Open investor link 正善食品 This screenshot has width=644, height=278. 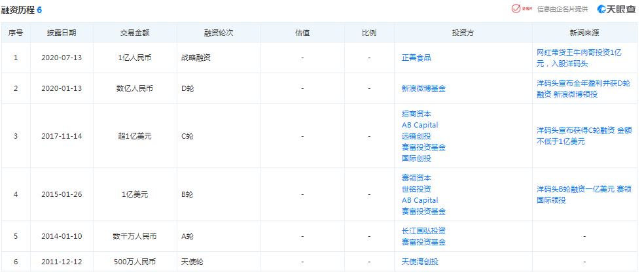pyautogui.click(x=416, y=58)
